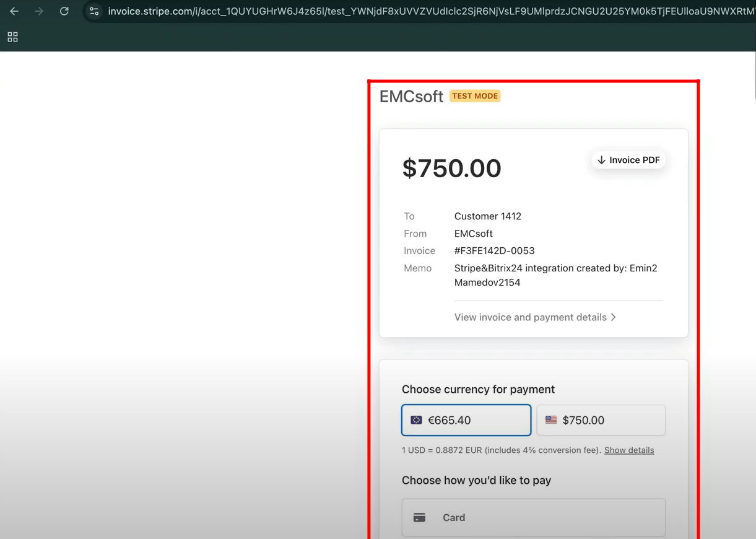
Task: Click invoice number #F3FE142D-0053
Action: pyautogui.click(x=494, y=251)
